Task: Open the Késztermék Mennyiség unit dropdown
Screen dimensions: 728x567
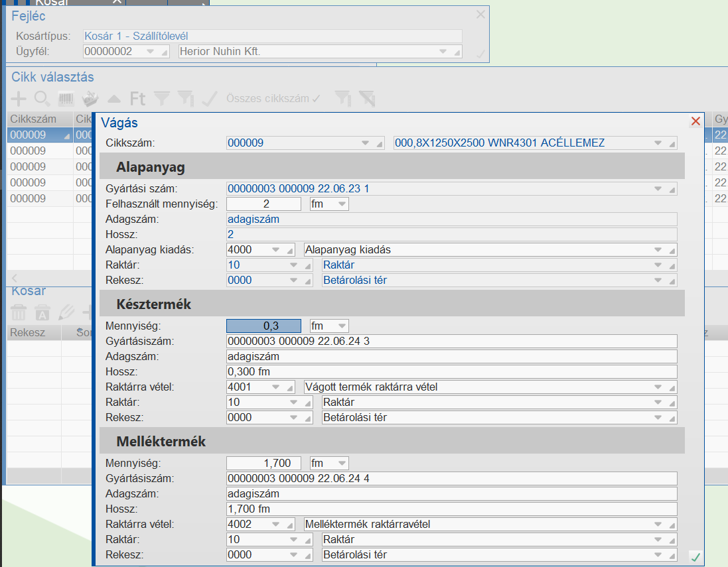Action: (x=342, y=326)
